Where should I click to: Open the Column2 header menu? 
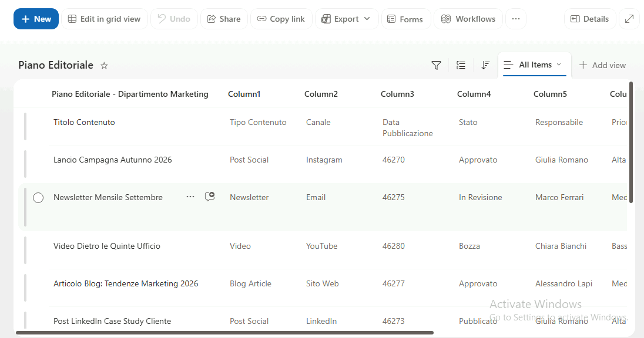(x=321, y=94)
